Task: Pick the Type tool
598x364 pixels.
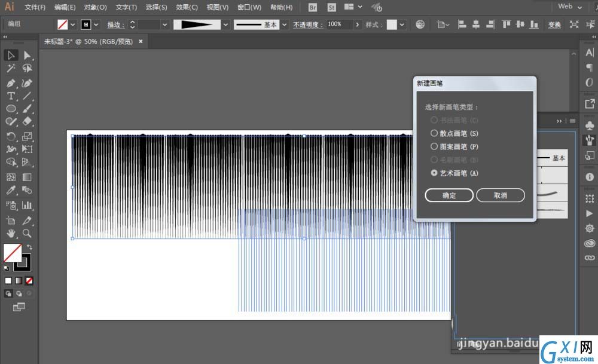Action: pos(11,96)
